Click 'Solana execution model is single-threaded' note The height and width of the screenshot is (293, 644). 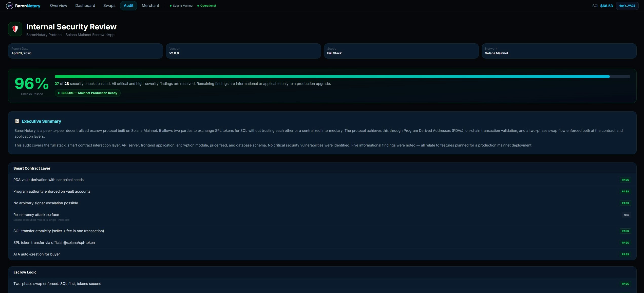point(41,220)
